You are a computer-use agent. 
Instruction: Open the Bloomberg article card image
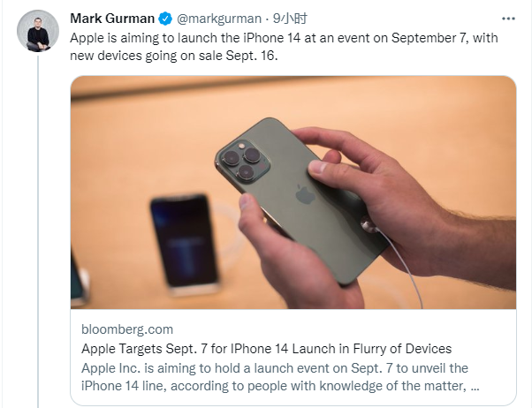click(x=293, y=193)
